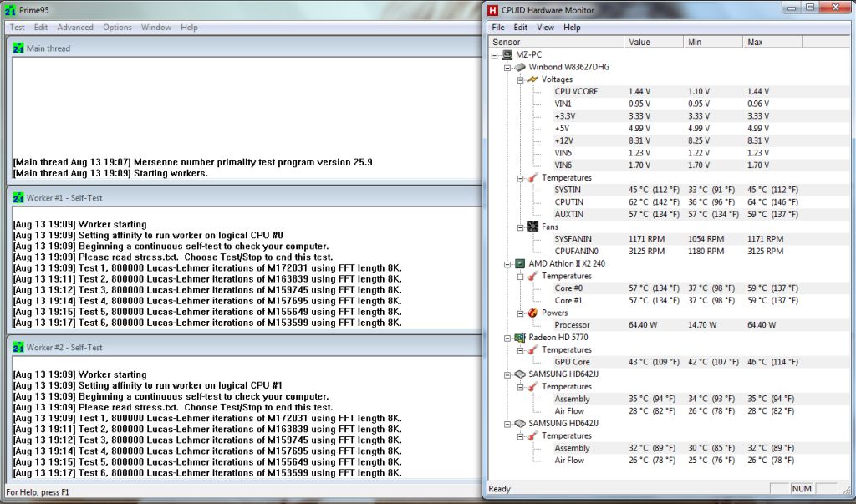The image size is (856, 504).
Task: Open the Prime95 Window menu
Action: coord(156,28)
